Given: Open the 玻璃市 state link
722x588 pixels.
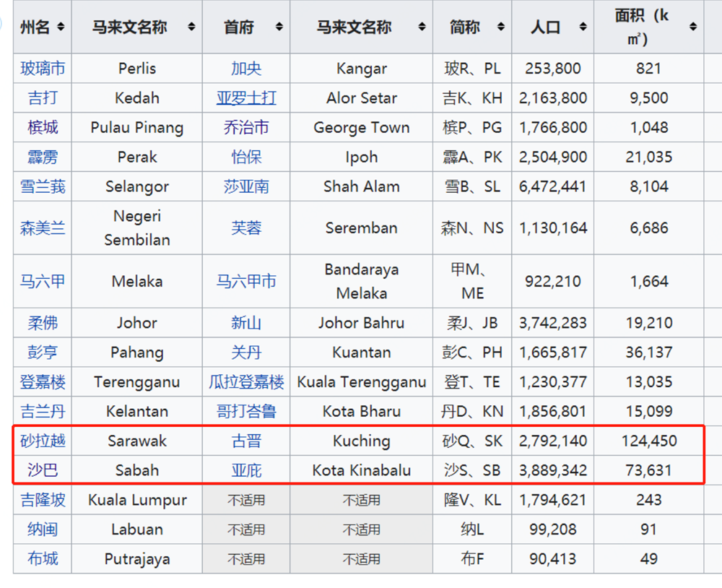Looking at the screenshot, I should point(43,69).
